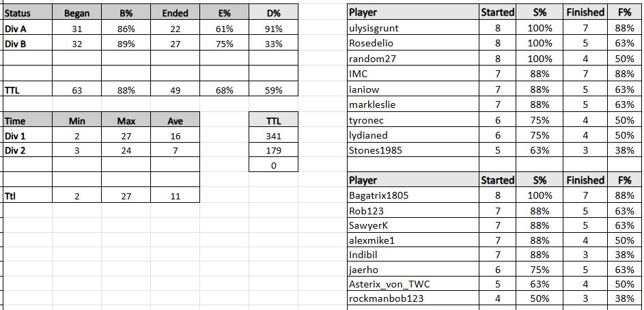This screenshot has width=644, height=310.
Task: Select the Time table header cell
Action: [x=27, y=120]
